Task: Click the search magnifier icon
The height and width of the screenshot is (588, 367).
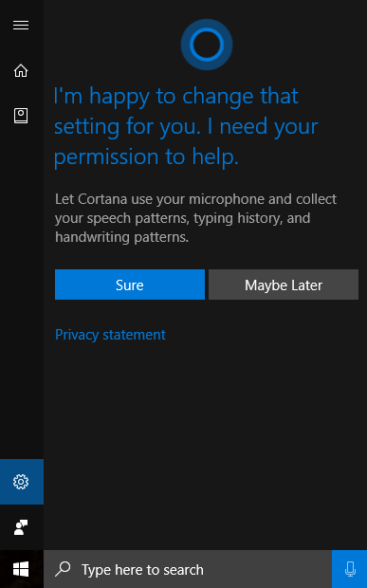Action: click(x=63, y=569)
